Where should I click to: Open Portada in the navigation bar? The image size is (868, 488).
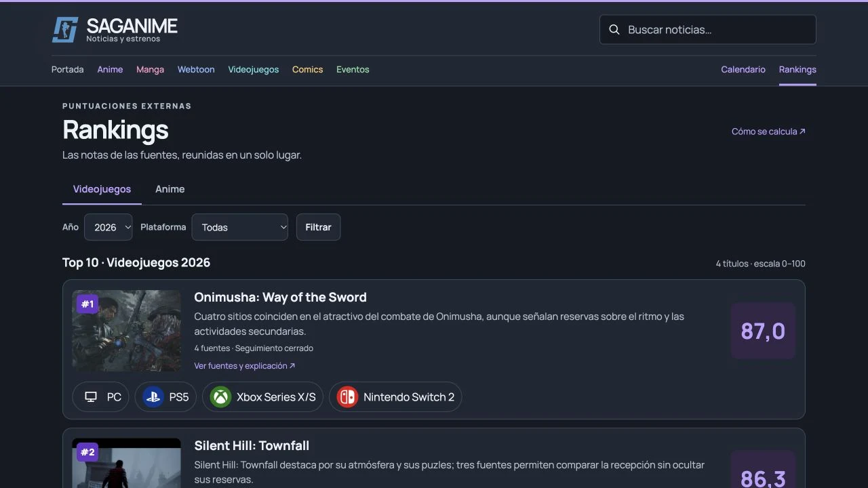[x=68, y=70]
